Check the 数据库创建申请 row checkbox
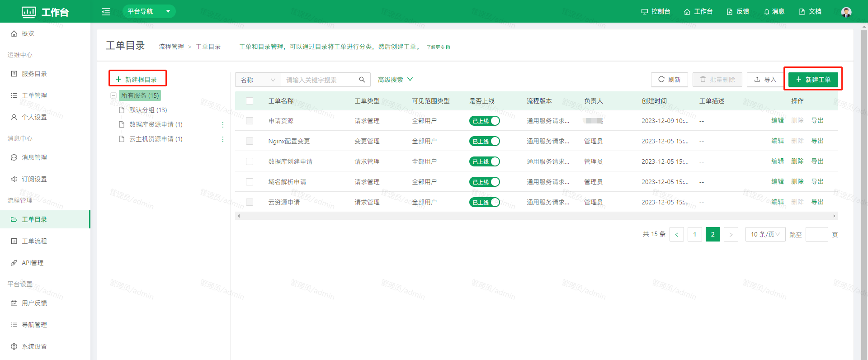 [250, 161]
